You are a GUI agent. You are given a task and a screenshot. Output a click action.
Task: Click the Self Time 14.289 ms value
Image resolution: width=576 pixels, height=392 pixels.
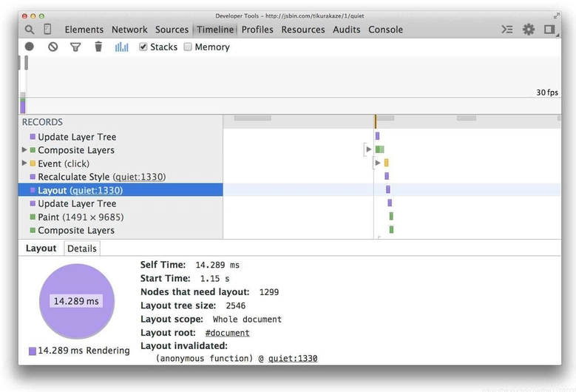coord(217,265)
